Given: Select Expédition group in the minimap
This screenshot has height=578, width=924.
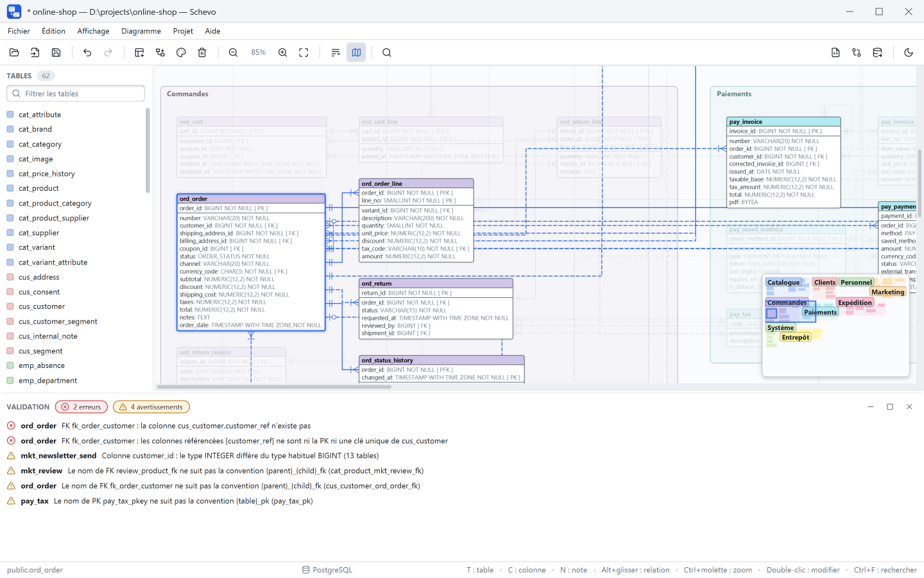Looking at the screenshot, I should click(855, 302).
